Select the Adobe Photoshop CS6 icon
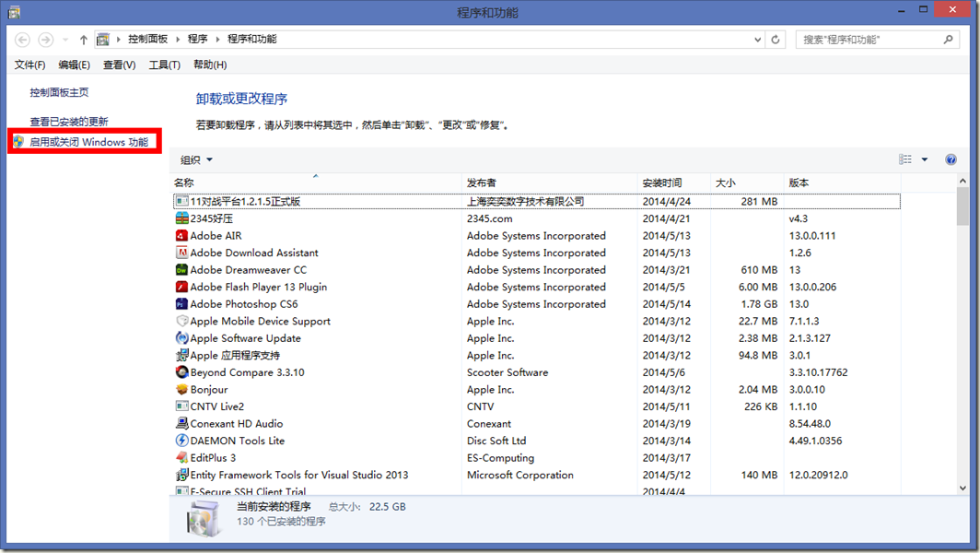The width and height of the screenshot is (980, 553). point(181,304)
